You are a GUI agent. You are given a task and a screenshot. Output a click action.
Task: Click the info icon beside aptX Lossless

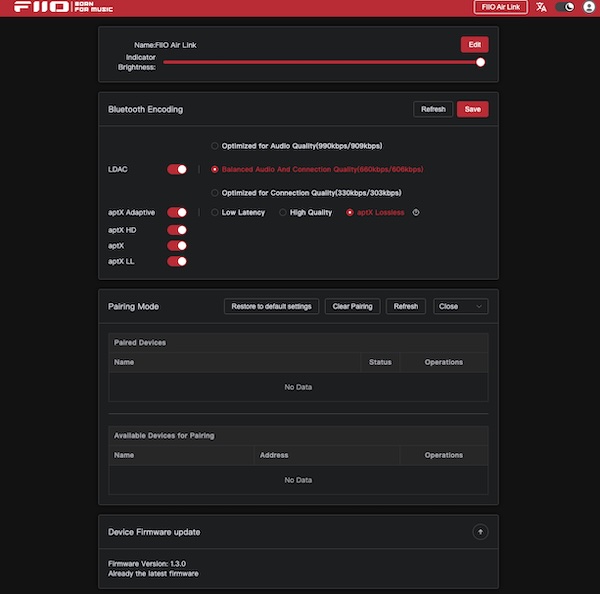(415, 212)
